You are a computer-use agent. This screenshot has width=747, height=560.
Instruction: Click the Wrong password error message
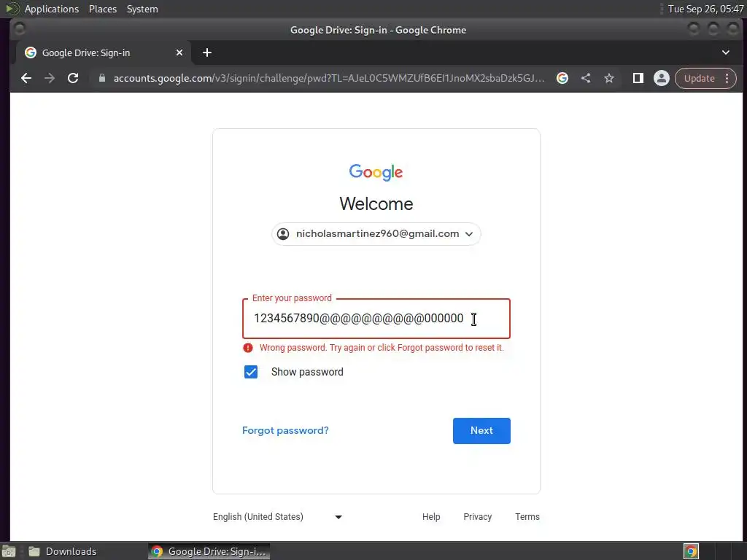(381, 348)
